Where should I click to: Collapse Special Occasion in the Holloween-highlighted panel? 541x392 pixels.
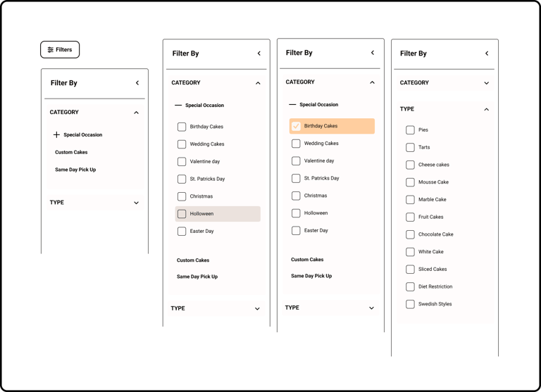178,105
